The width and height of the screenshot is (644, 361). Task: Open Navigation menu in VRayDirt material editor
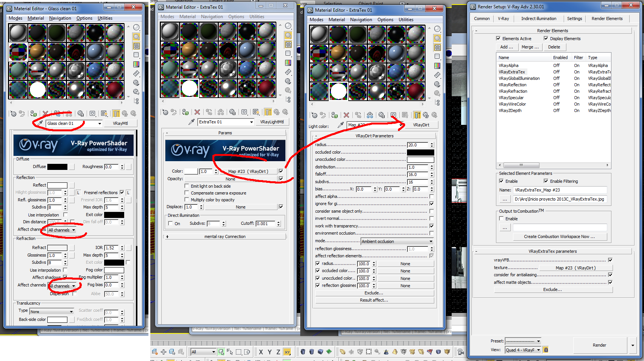click(x=361, y=20)
